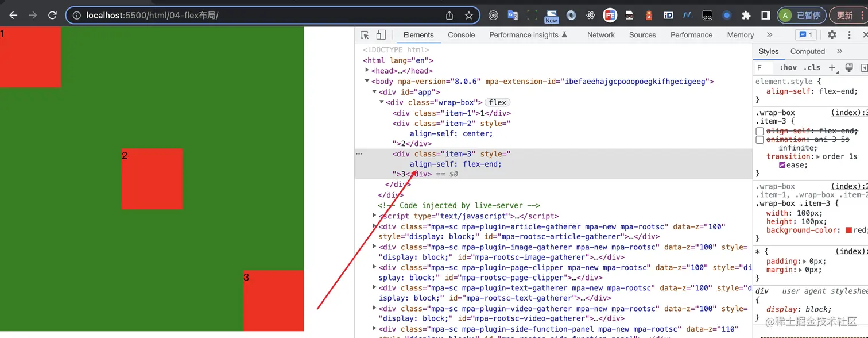Show more Styles sidebar panes
Viewport: 868px width, 338px height.
[839, 51]
